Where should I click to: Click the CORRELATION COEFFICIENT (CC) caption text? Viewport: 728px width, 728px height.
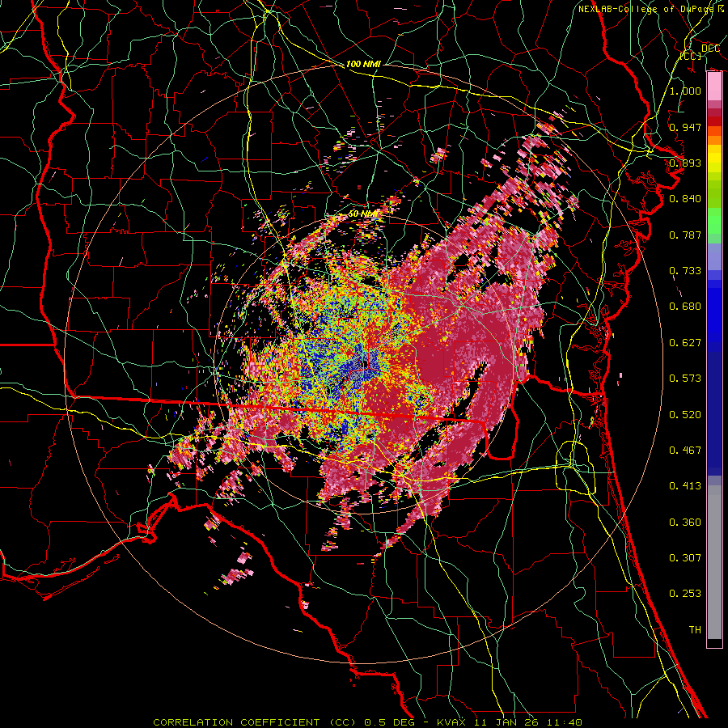(255, 722)
